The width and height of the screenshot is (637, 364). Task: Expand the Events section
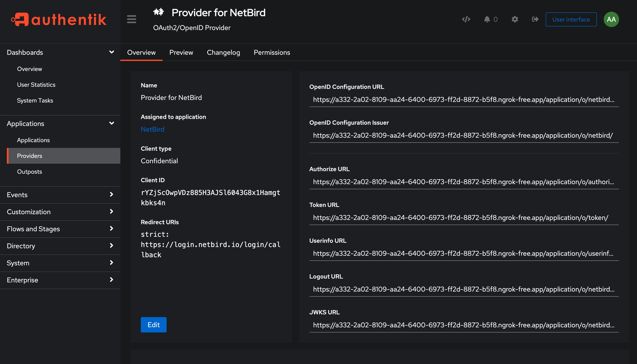(112, 195)
